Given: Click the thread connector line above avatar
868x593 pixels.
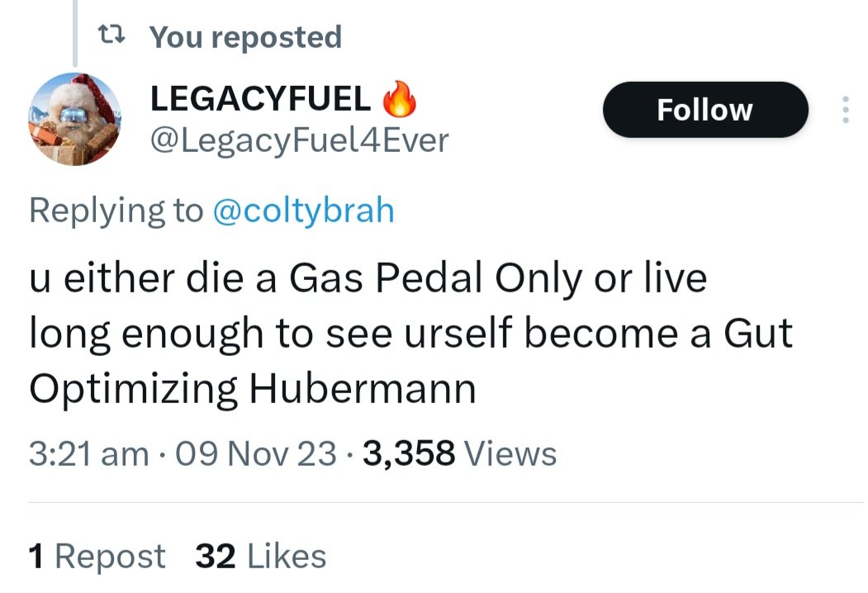Looking at the screenshot, I should click(x=75, y=33).
